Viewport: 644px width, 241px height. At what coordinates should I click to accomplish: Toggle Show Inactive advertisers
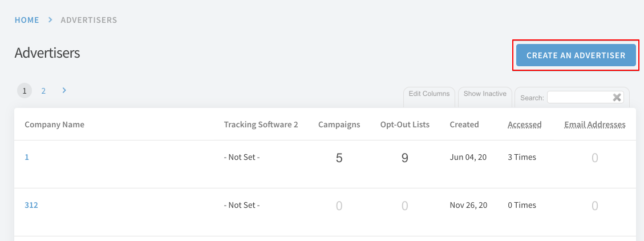[485, 94]
